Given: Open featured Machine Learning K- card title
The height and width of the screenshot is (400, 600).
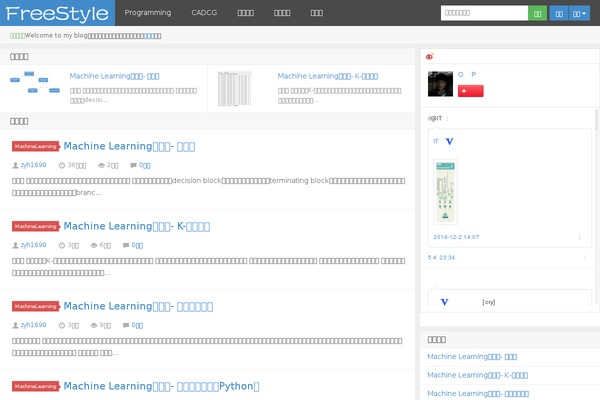Looking at the screenshot, I should point(328,76).
